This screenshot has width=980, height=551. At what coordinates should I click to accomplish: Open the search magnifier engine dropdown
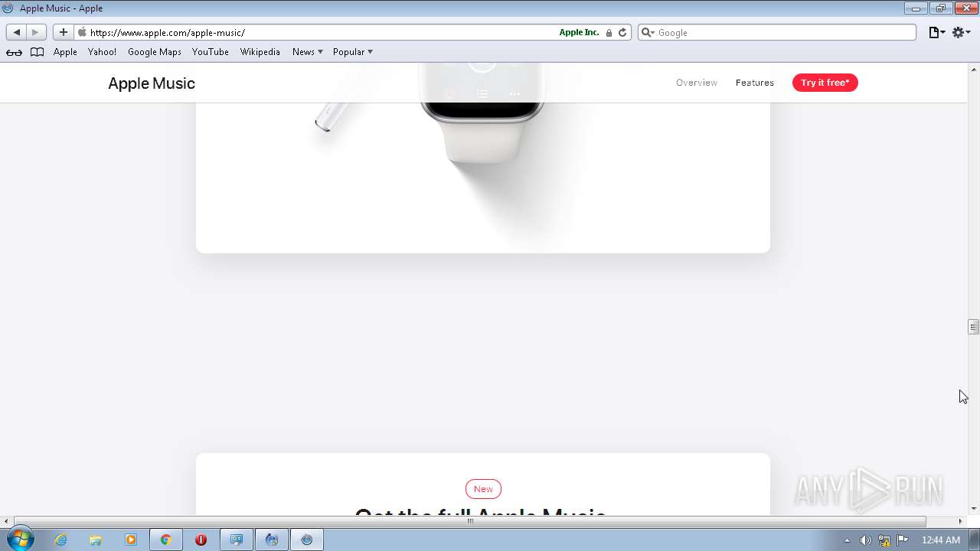click(648, 33)
